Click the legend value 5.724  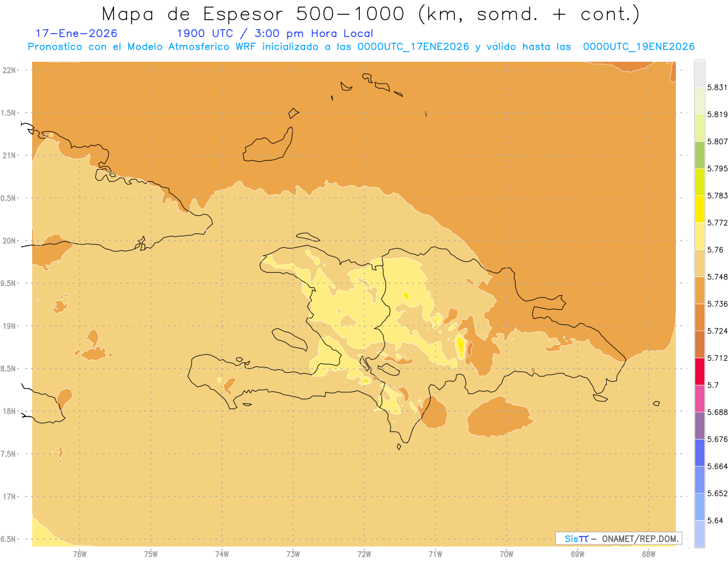(x=717, y=331)
